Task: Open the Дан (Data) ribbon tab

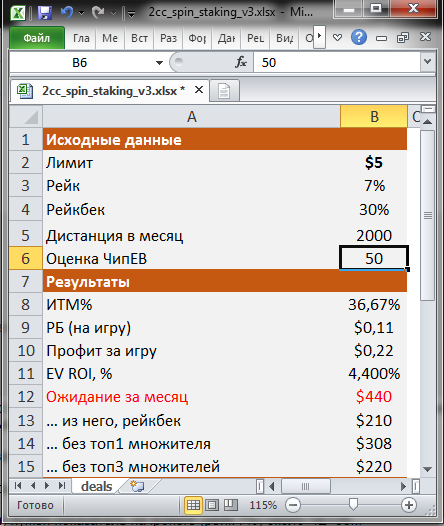Action: pos(226,38)
